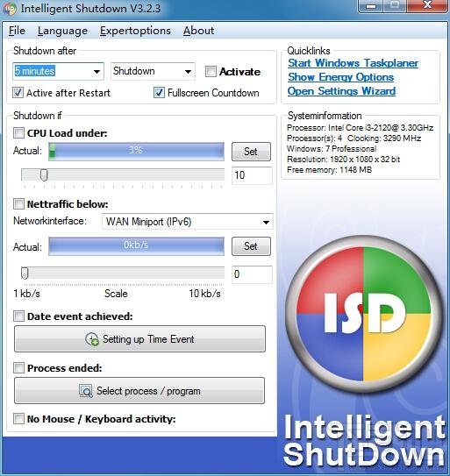Open the Language menu
The image size is (450, 476).
tap(62, 31)
